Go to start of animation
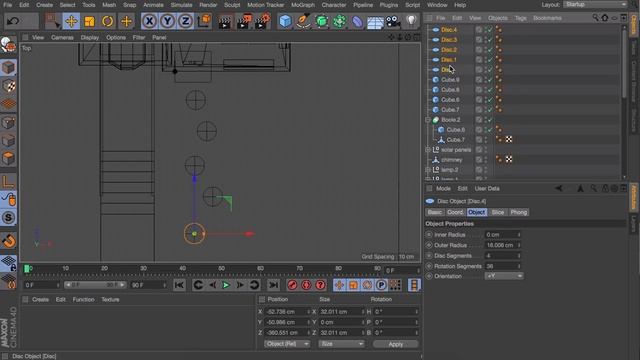Screen dimensions: 640x360 click(179, 285)
